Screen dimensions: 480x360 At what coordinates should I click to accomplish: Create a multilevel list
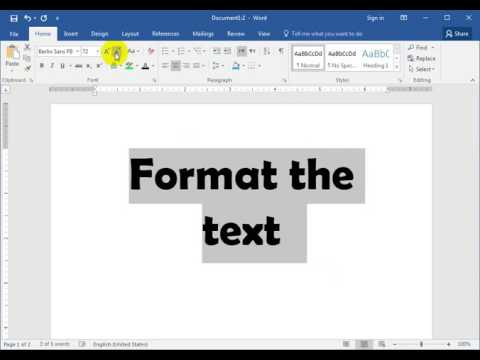pyautogui.click(x=197, y=51)
